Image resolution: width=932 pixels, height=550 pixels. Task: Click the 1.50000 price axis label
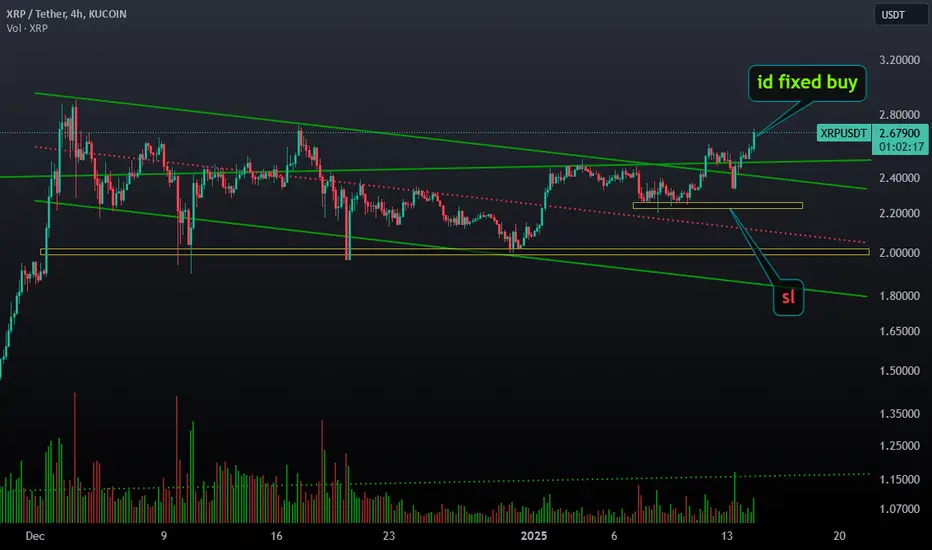(899, 371)
